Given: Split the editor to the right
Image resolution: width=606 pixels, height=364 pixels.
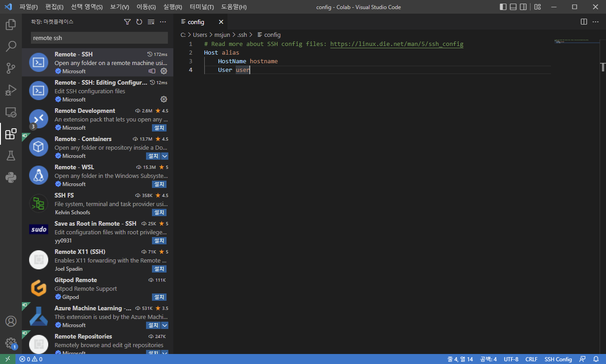Looking at the screenshot, I should pyautogui.click(x=584, y=22).
